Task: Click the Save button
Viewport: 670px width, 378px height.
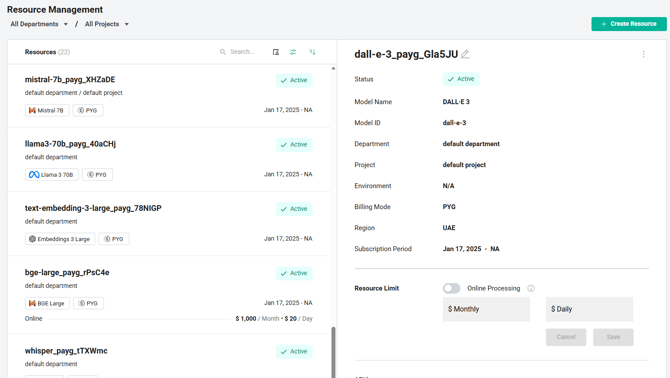Action: pyautogui.click(x=613, y=337)
